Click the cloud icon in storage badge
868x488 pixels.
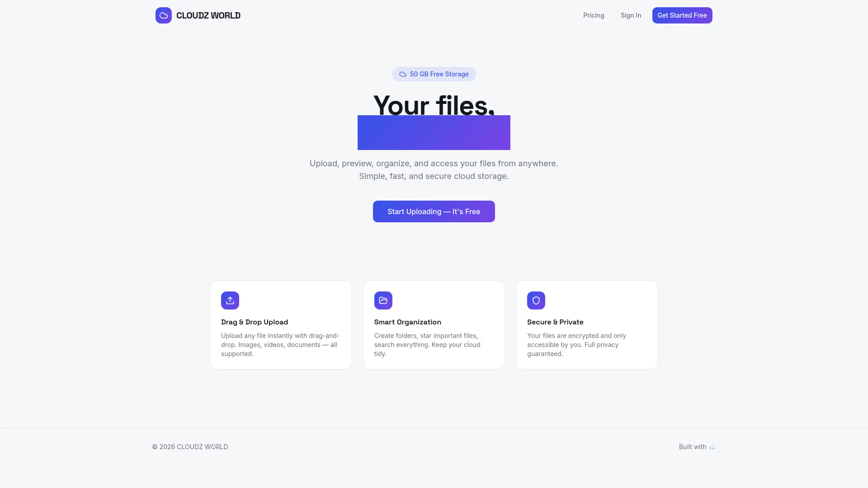pos(403,74)
